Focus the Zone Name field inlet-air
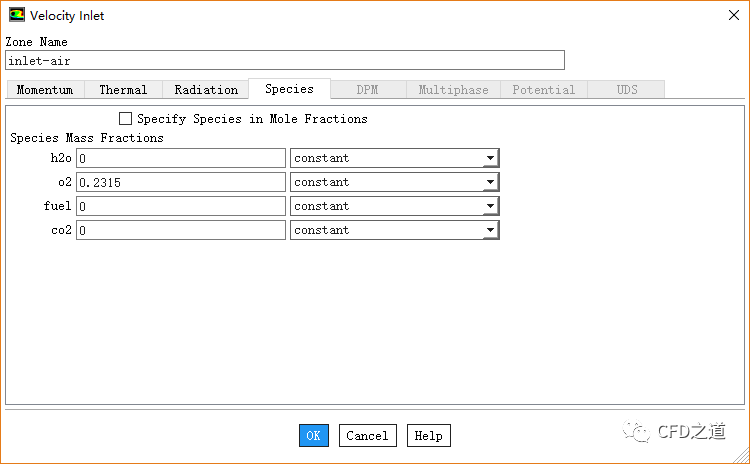This screenshot has height=464, width=750. (x=285, y=60)
